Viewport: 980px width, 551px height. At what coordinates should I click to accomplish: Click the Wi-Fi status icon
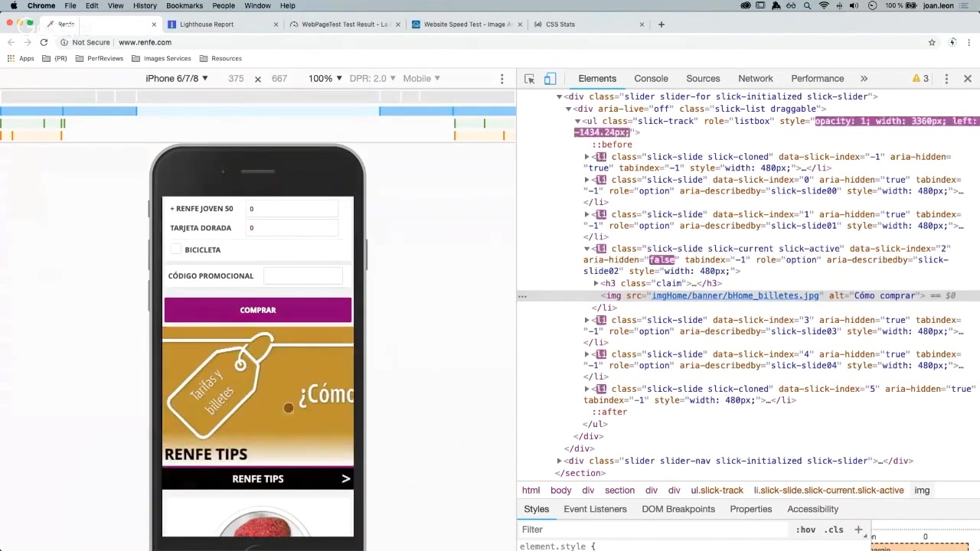point(824,5)
